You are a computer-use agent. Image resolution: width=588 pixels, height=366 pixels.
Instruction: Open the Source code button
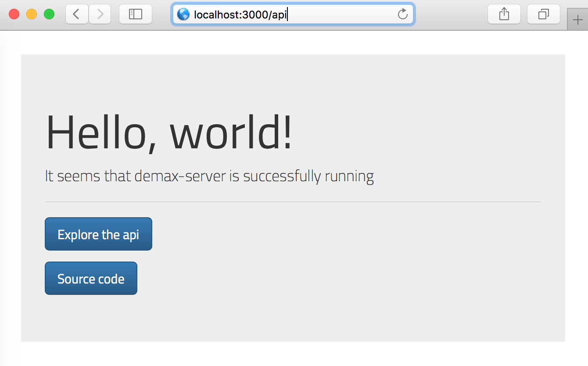pyautogui.click(x=91, y=278)
